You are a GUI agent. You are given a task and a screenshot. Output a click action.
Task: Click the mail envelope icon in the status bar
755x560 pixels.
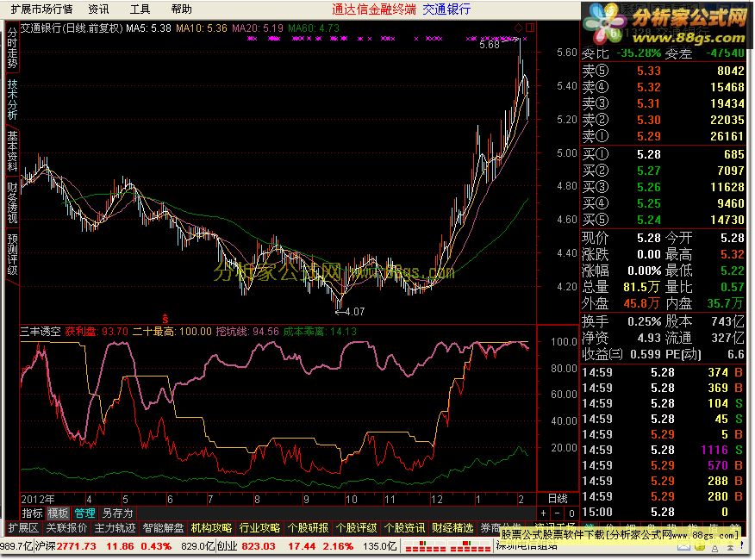pos(683,547)
